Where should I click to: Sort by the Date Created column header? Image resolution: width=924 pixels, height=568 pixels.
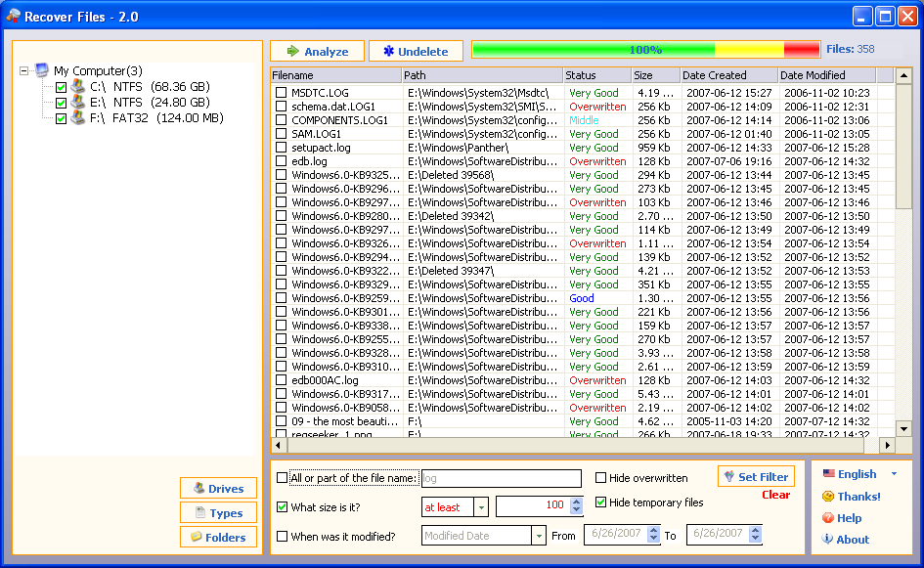tap(728, 75)
